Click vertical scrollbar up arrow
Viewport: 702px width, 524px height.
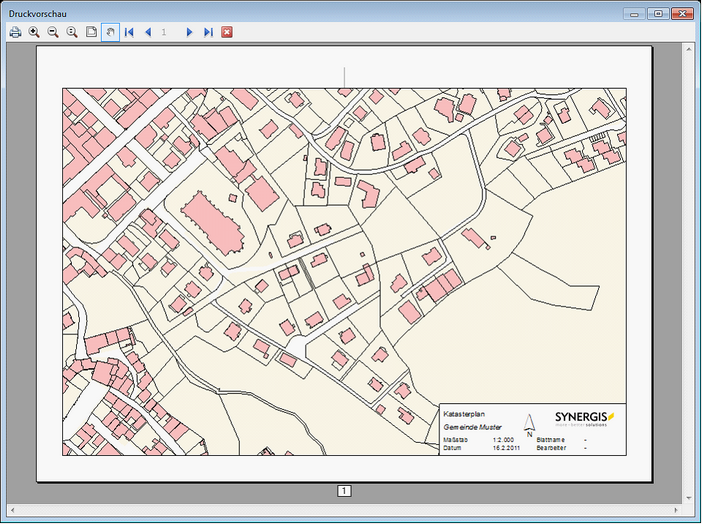689,49
